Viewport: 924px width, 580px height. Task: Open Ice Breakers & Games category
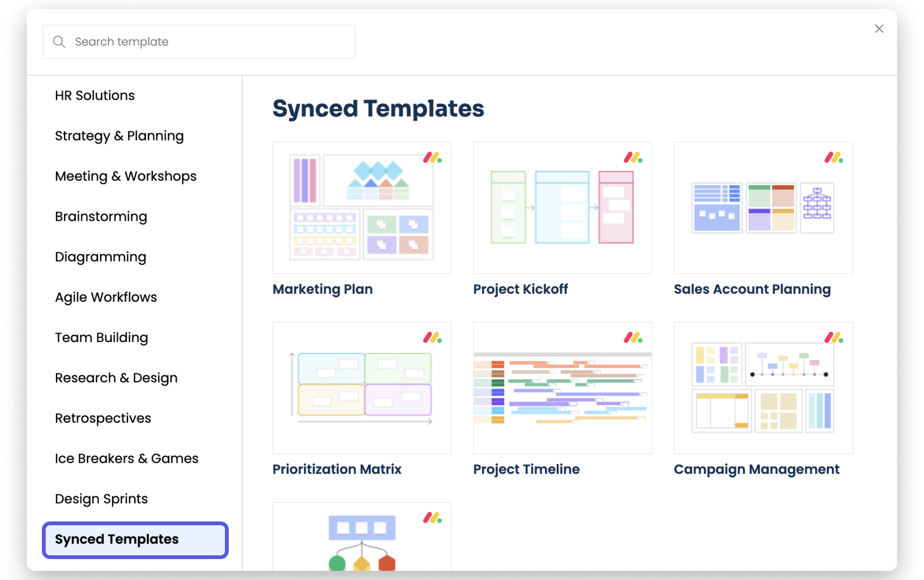click(x=127, y=458)
